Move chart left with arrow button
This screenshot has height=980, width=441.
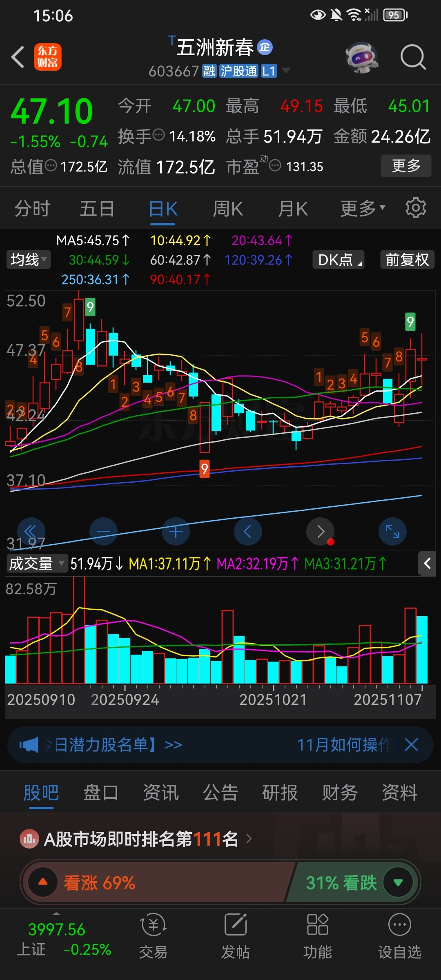(248, 532)
